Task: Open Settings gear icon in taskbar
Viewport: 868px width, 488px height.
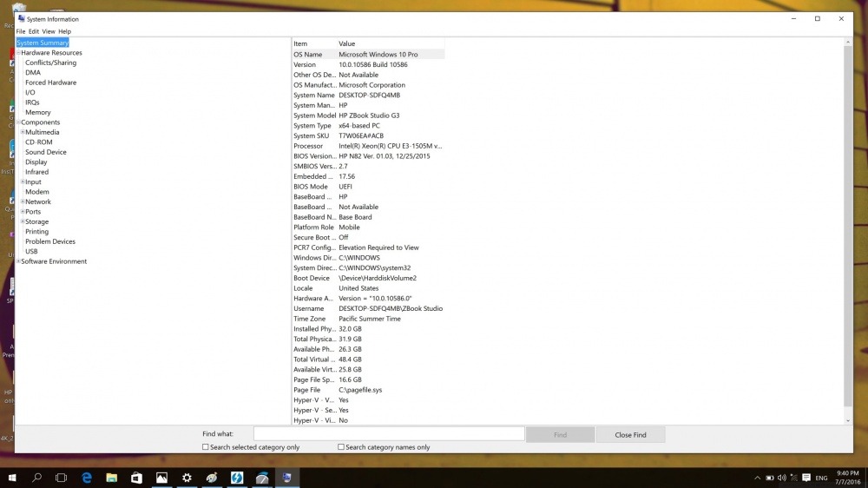Action: (x=187, y=478)
